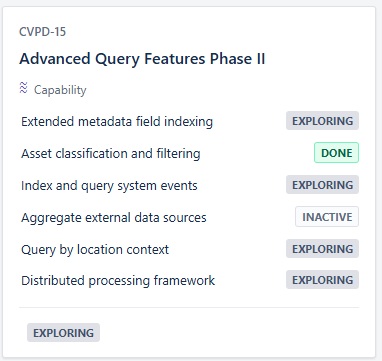Click EXPLORING badge for Distributed processing framework
Screen dimensions: 382x361
click(x=322, y=280)
